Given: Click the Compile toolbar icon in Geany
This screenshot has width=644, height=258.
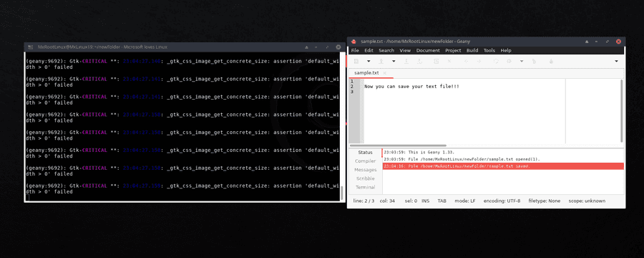Looking at the screenshot, I should [x=496, y=61].
